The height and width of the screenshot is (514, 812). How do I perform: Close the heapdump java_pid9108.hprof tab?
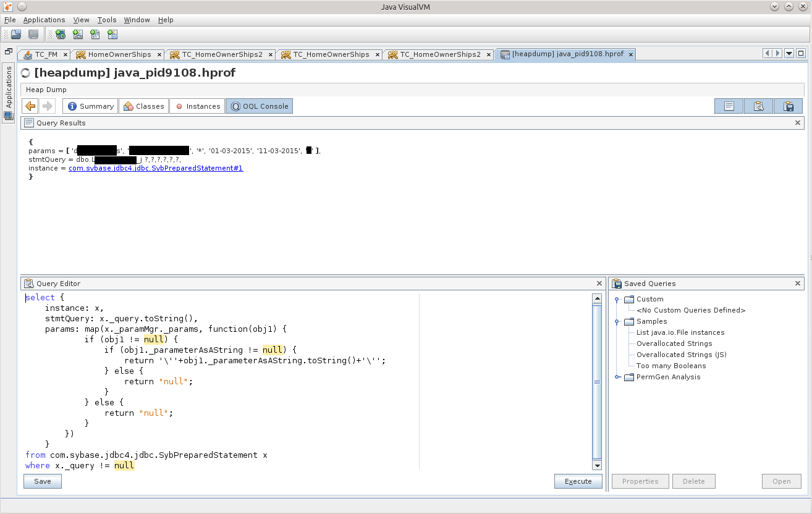(x=630, y=54)
